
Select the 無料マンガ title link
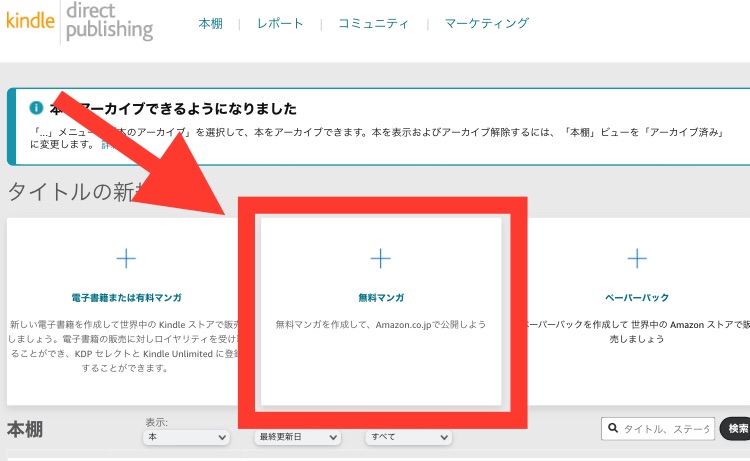tap(381, 297)
